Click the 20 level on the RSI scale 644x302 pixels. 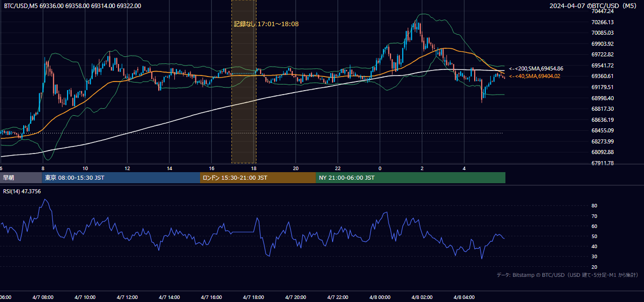594,267
